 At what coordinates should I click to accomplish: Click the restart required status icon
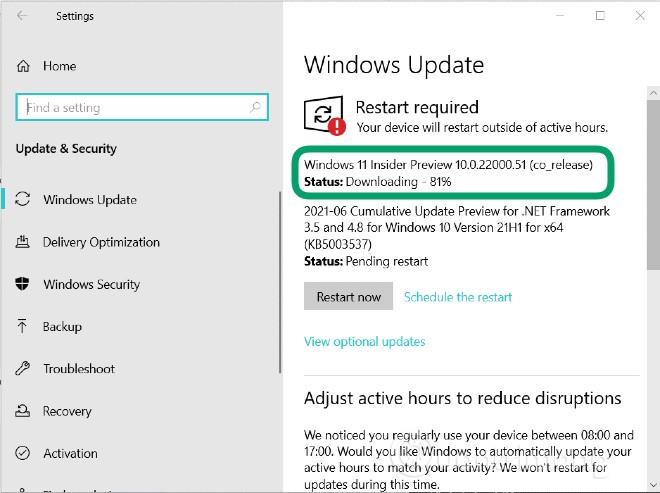[x=324, y=115]
